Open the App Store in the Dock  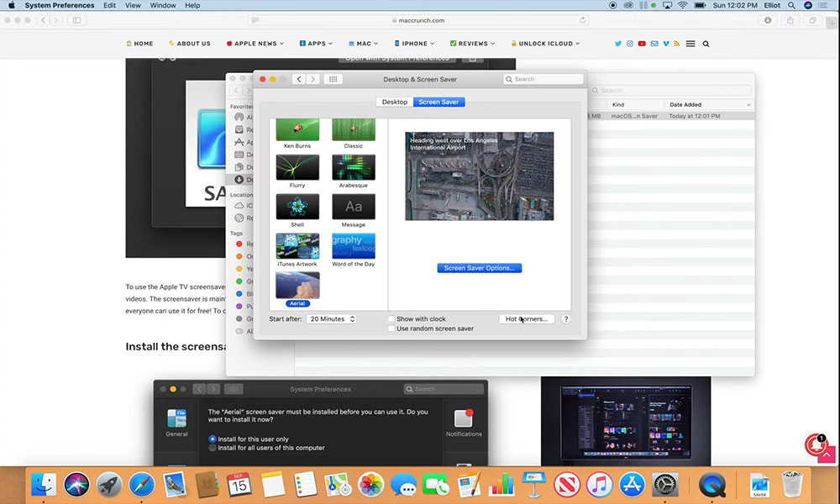point(633,486)
